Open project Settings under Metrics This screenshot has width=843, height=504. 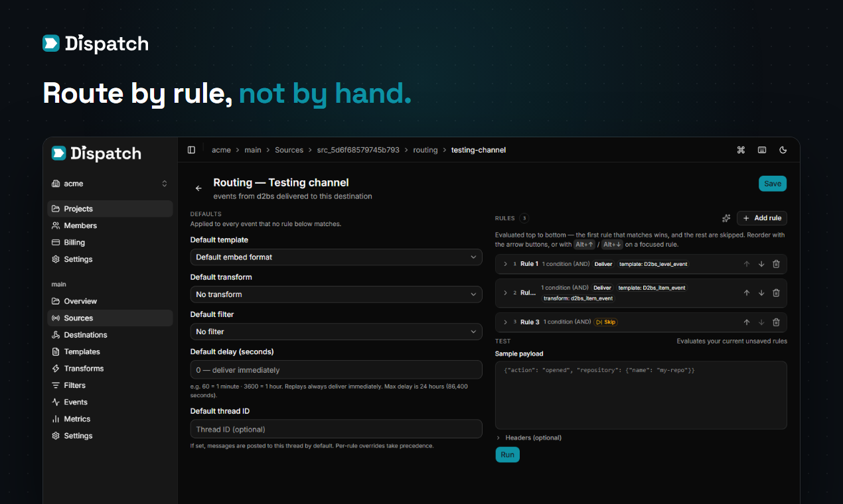coord(110,436)
